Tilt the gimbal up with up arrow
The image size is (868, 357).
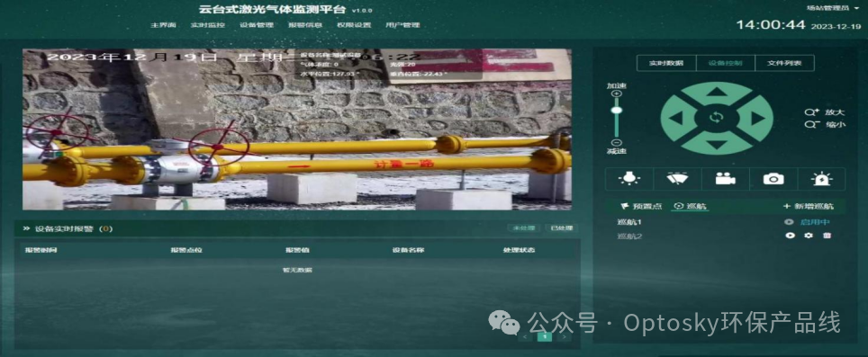coord(717,93)
